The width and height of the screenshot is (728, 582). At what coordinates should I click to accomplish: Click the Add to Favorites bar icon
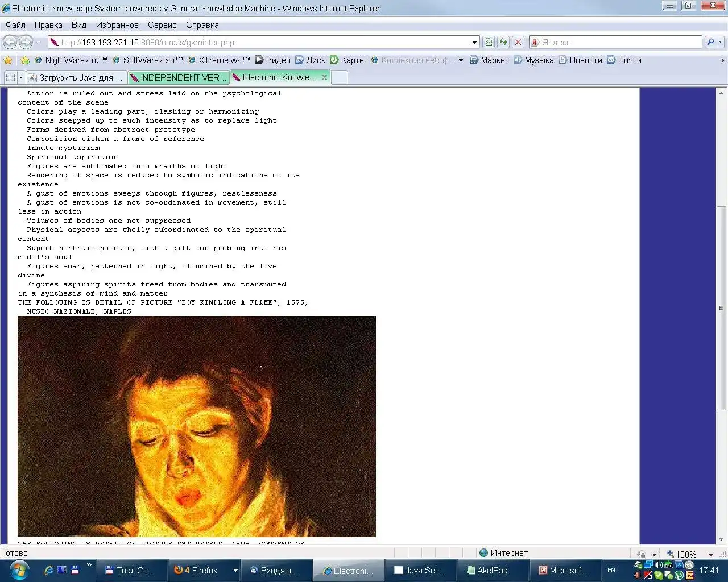(x=25, y=60)
